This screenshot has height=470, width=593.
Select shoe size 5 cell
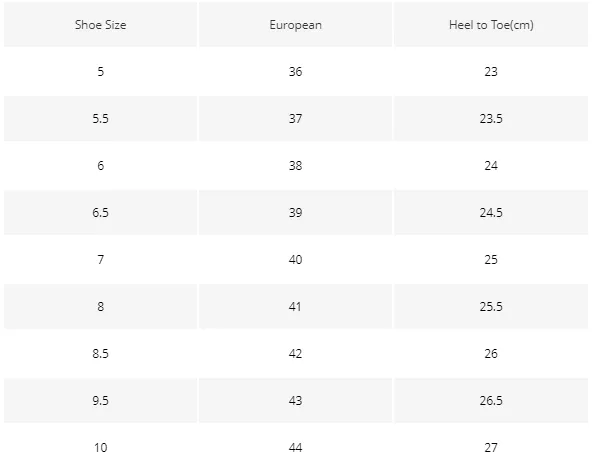click(x=101, y=71)
